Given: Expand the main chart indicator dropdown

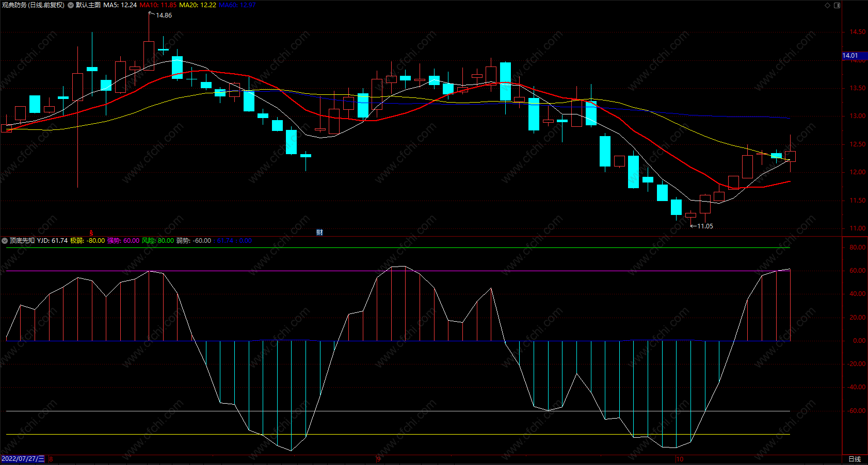Looking at the screenshot, I should coord(71,5).
